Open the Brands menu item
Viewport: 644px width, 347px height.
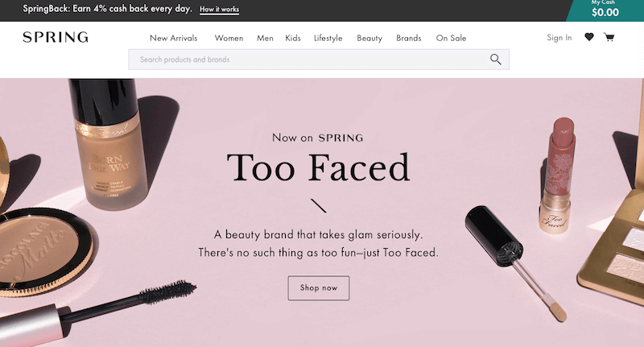pyautogui.click(x=409, y=38)
